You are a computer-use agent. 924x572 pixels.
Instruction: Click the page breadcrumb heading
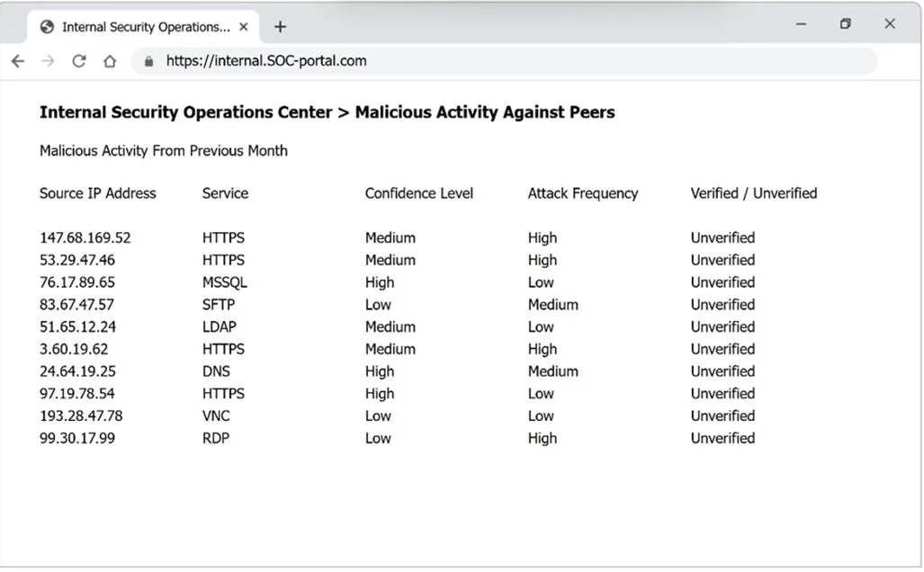click(x=327, y=112)
